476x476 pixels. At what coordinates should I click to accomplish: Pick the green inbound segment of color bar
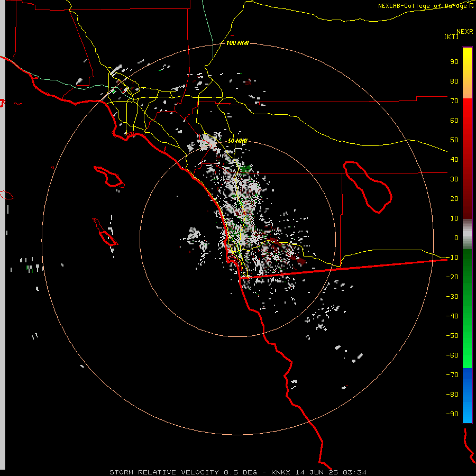click(x=467, y=309)
